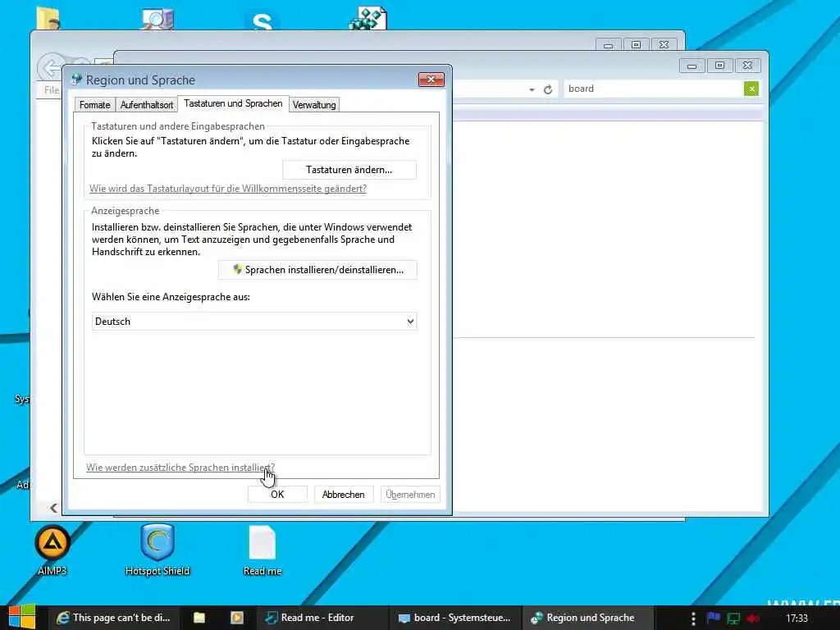840x630 pixels.
Task: Close the Region und Sprache dialog
Action: 431,80
